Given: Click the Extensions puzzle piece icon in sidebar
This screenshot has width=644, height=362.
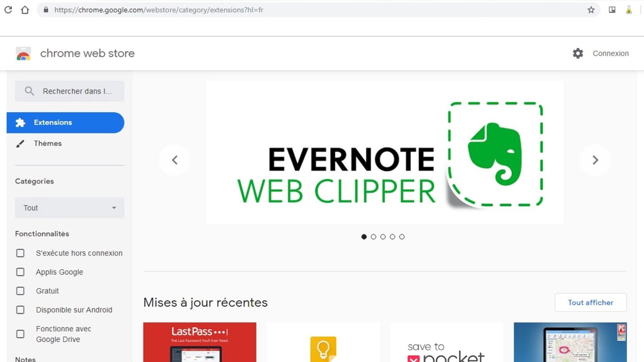Looking at the screenshot, I should pos(21,122).
